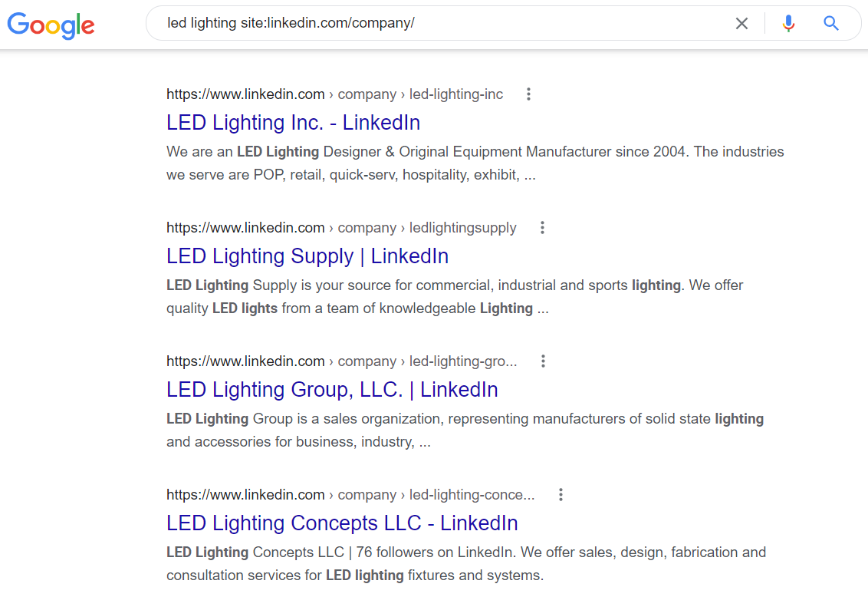868x597 pixels.
Task: Open three-dot menu for LED Lighting Supply result
Action: [542, 228]
